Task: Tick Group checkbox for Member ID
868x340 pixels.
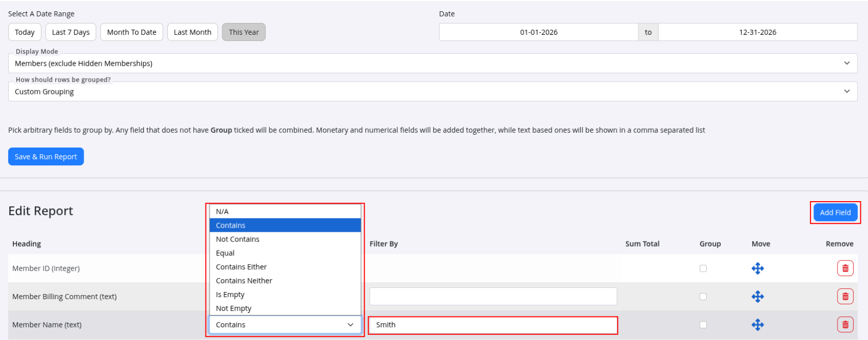Action: [703, 269]
